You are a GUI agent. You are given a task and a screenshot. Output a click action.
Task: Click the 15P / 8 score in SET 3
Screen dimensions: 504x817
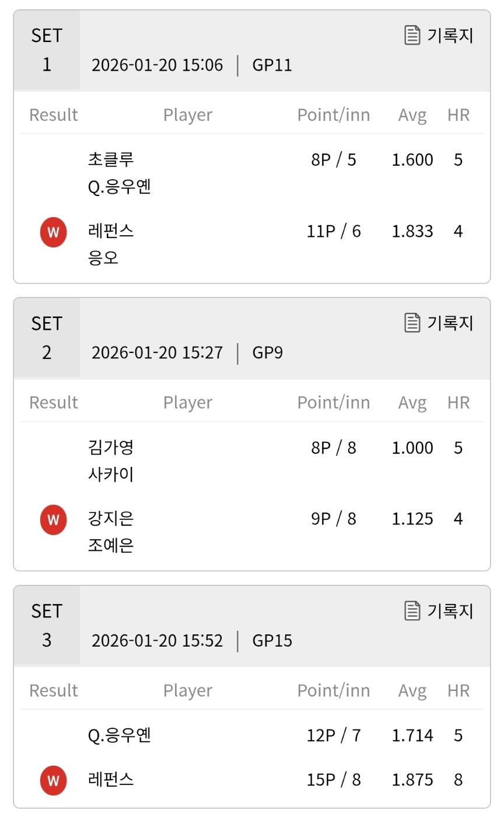tap(334, 780)
